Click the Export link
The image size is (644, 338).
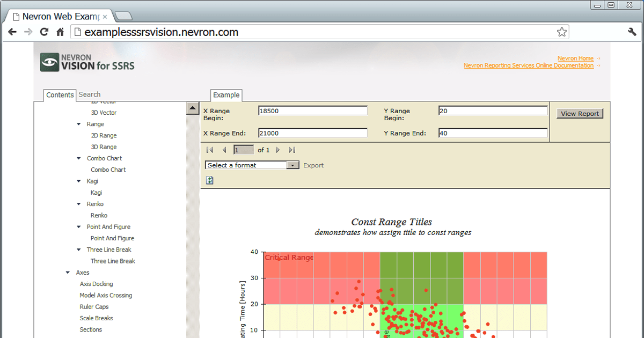click(313, 165)
